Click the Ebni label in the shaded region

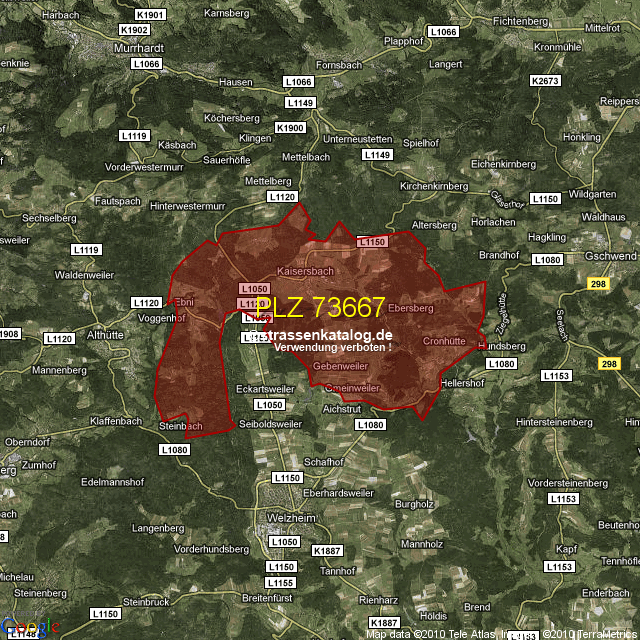tap(185, 302)
